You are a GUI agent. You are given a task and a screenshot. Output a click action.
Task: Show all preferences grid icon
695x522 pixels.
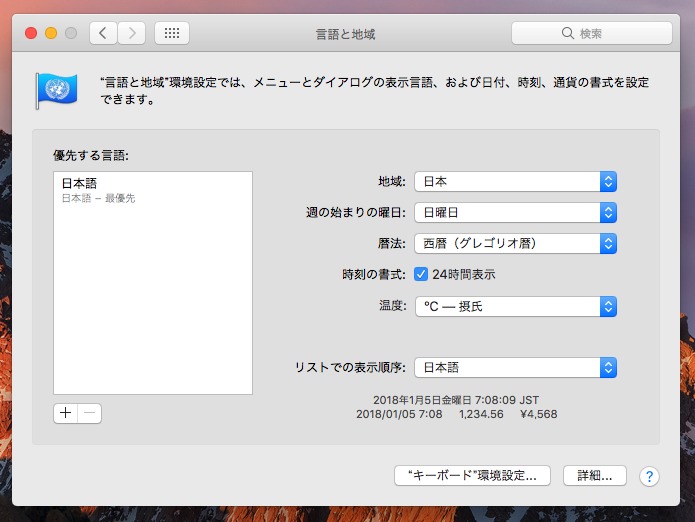tap(172, 33)
